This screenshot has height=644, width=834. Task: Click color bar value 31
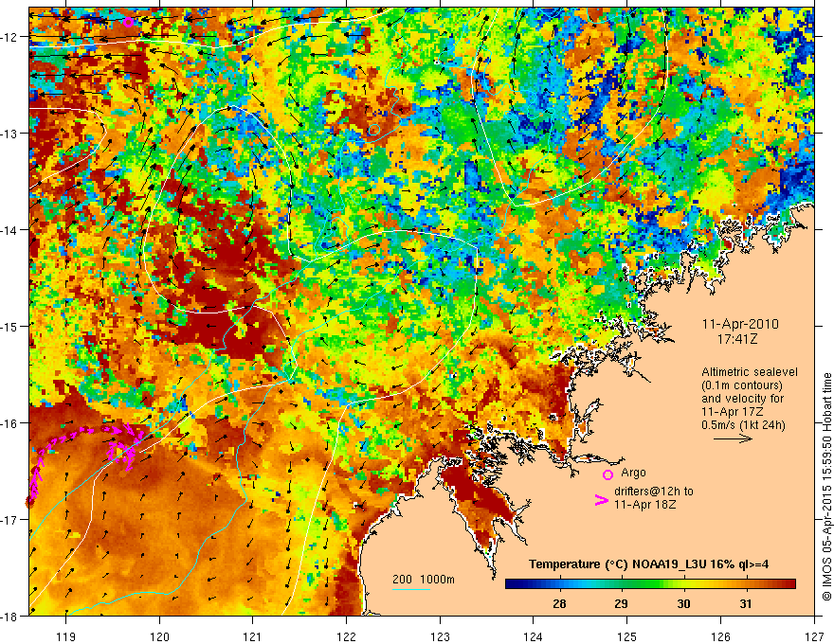pos(746,603)
